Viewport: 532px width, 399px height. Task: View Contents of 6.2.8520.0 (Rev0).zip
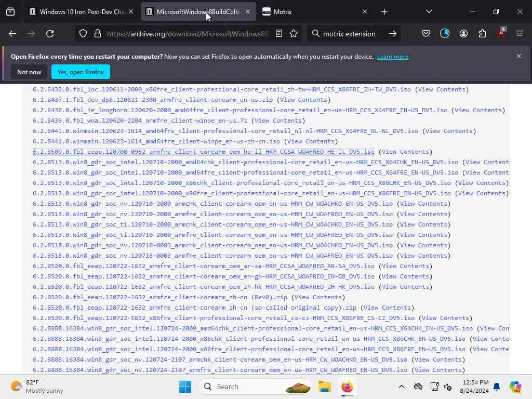(x=318, y=297)
